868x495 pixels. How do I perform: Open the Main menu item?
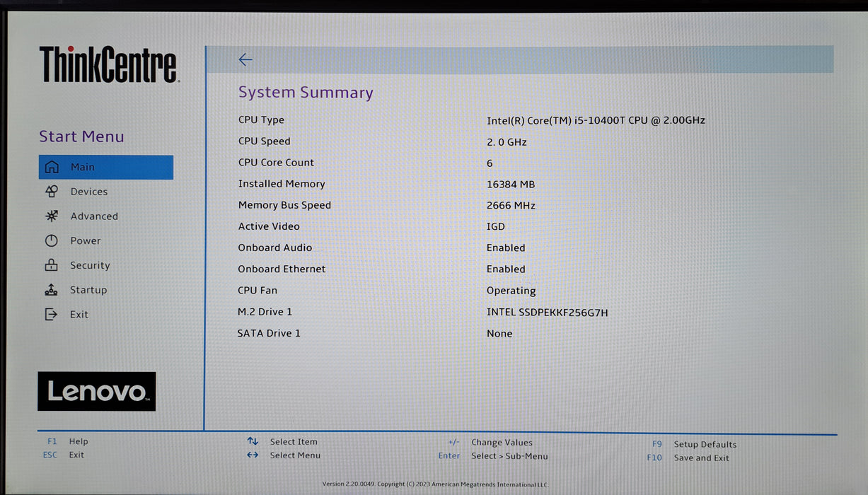pyautogui.click(x=106, y=167)
